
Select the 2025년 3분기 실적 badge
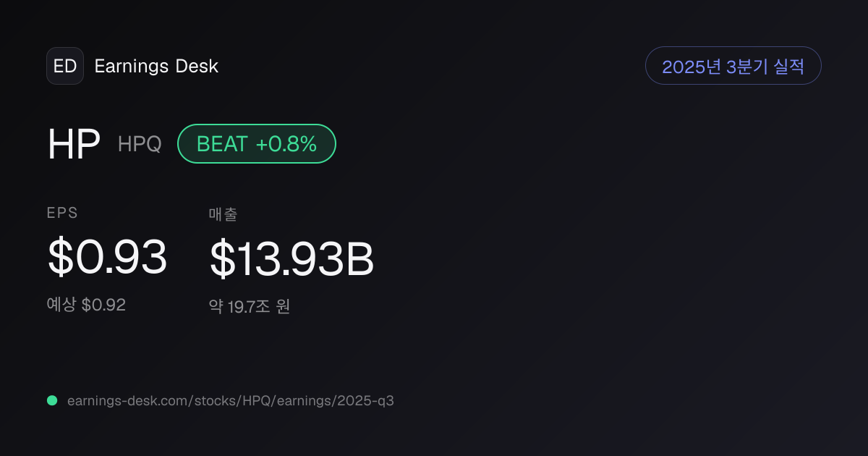point(733,66)
